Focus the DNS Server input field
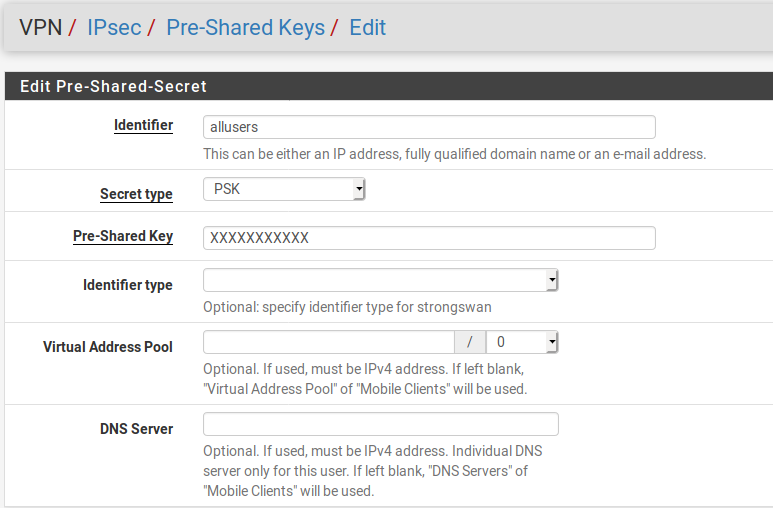Viewport: 773px width, 508px height. tap(380, 424)
